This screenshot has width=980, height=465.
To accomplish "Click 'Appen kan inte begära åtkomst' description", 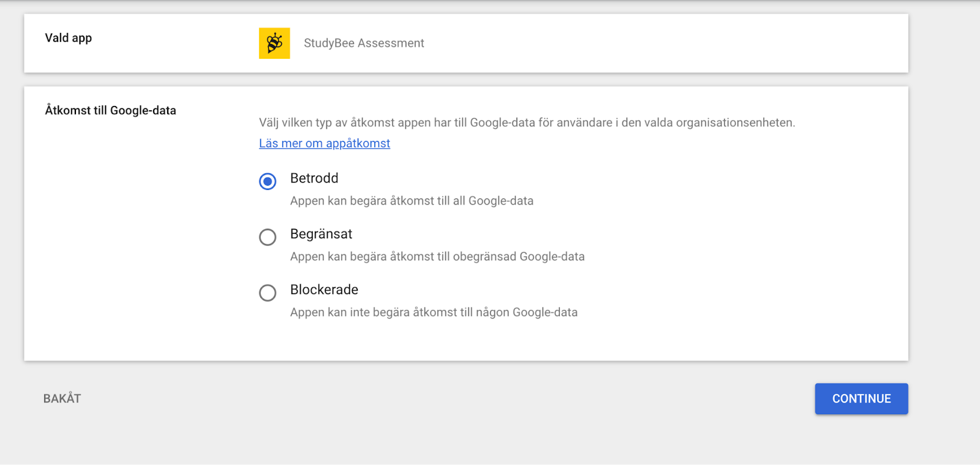I will tap(434, 312).
